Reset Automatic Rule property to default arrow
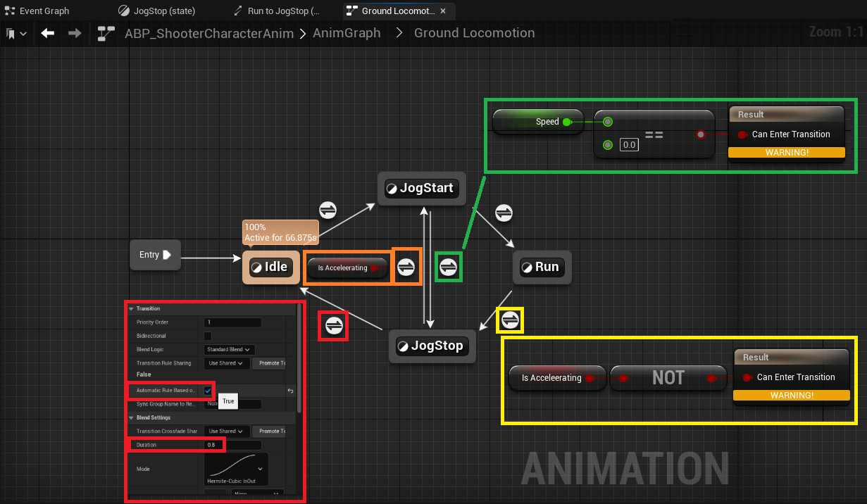The height and width of the screenshot is (504, 867). (290, 391)
